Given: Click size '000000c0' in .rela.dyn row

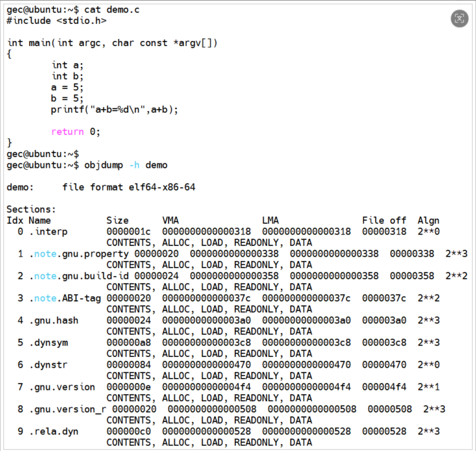Looking at the screenshot, I should click(x=128, y=431).
